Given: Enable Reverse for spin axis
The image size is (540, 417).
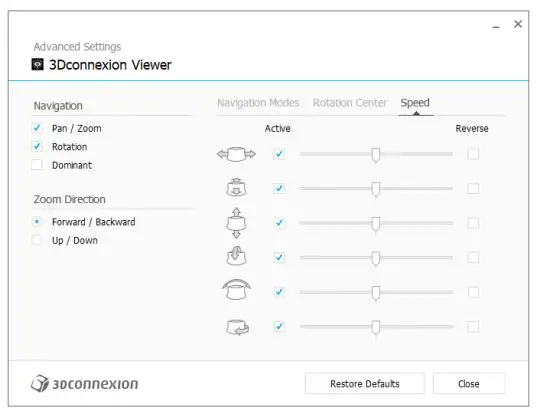Looking at the screenshot, I should tap(473, 326).
